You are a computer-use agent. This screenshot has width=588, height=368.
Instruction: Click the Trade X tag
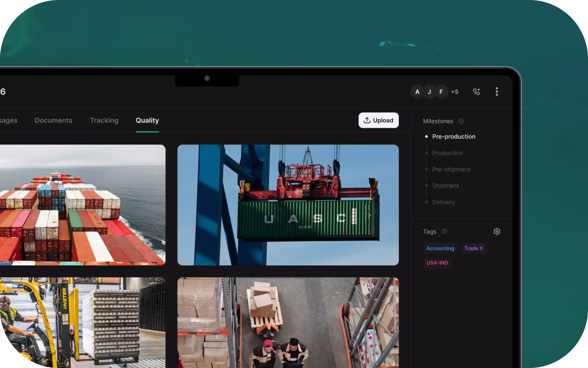[x=473, y=248]
